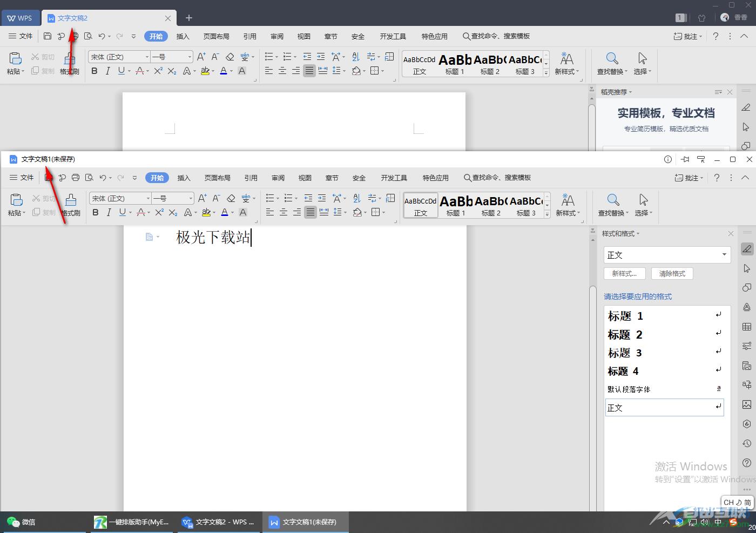
Task: Open borders icon in 文字文稿1 ribbon
Action: [376, 212]
